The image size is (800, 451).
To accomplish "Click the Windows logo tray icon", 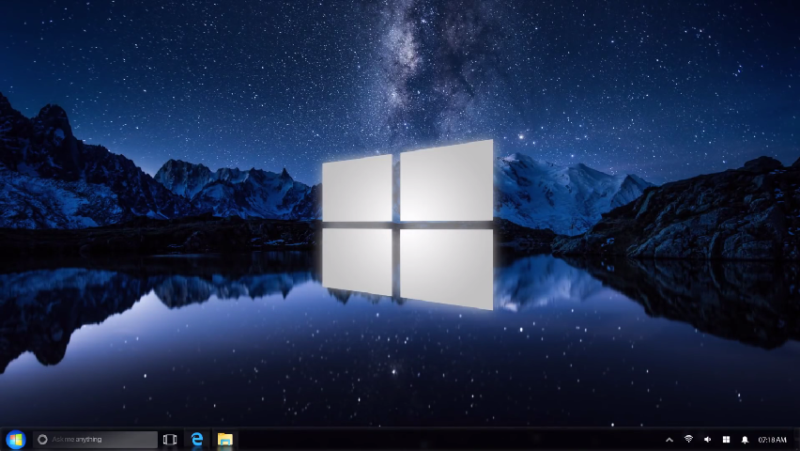I will [x=726, y=439].
